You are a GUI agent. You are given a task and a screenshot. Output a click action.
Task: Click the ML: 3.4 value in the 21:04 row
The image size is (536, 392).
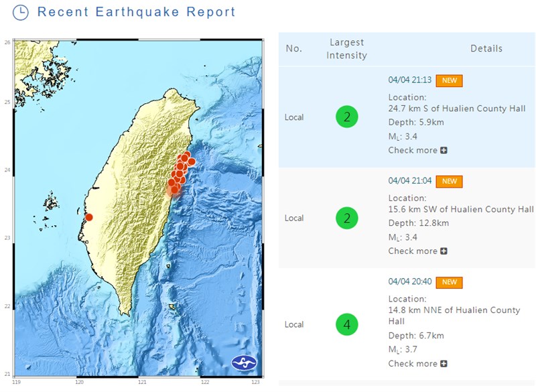pos(403,237)
